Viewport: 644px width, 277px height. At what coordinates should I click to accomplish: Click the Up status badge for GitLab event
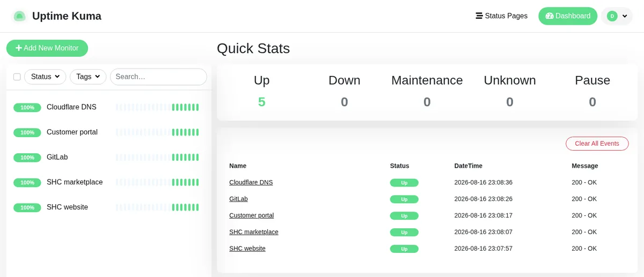[404, 199]
